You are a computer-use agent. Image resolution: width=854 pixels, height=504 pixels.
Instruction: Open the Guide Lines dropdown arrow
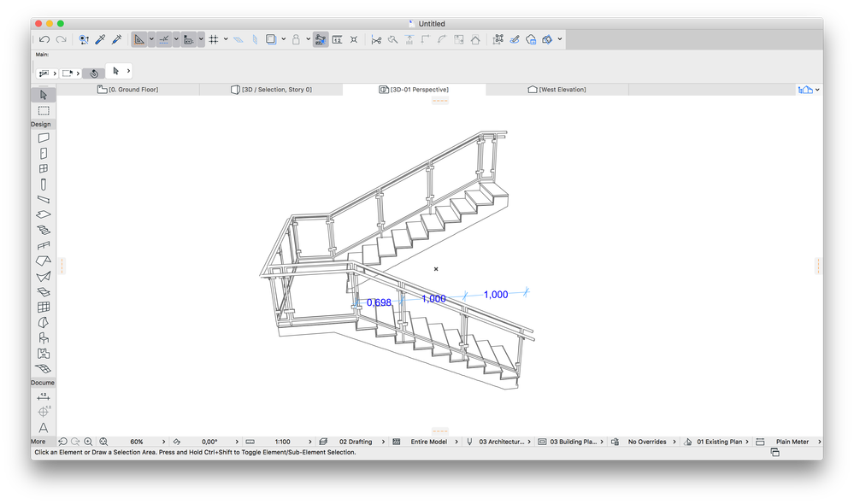point(150,39)
